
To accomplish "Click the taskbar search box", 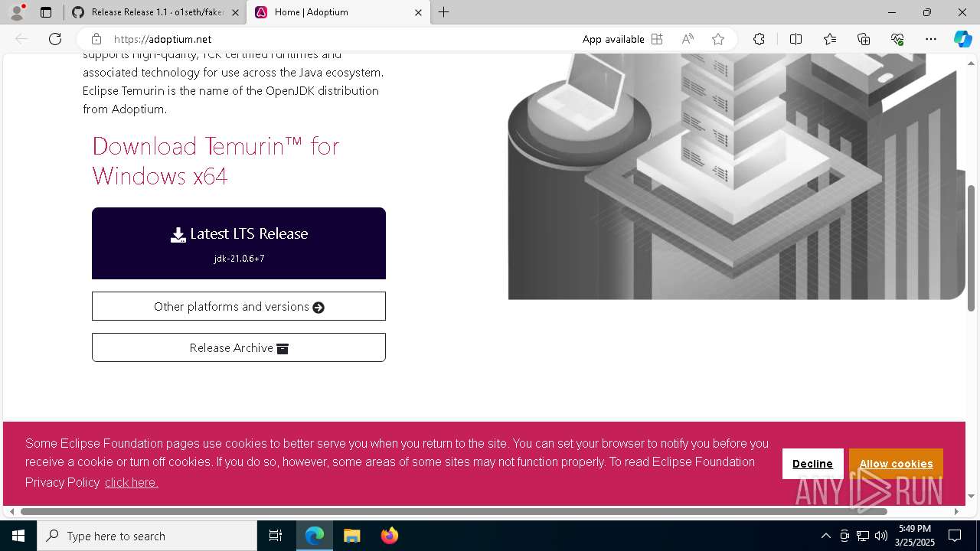I will pyautogui.click(x=147, y=536).
